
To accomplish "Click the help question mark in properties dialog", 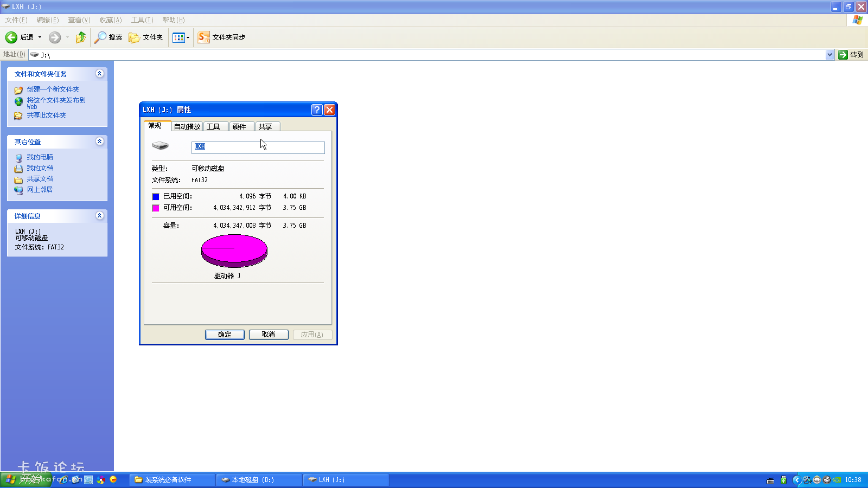I will tap(317, 110).
